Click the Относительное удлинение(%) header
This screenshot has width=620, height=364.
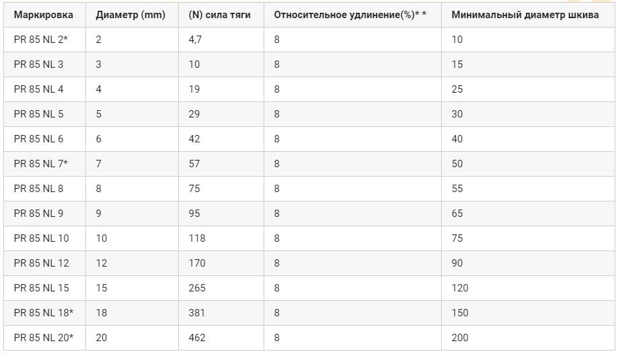[352, 15]
